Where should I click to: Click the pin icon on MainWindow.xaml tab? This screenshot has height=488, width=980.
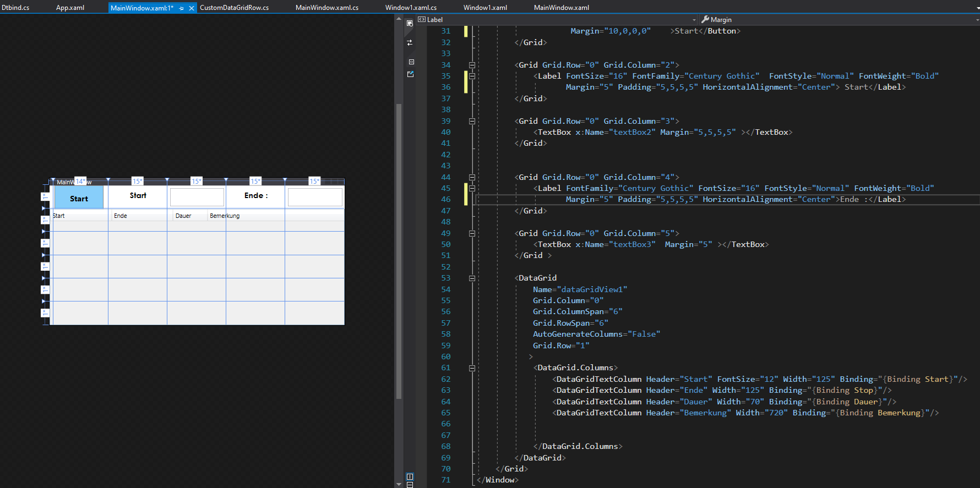[181, 8]
